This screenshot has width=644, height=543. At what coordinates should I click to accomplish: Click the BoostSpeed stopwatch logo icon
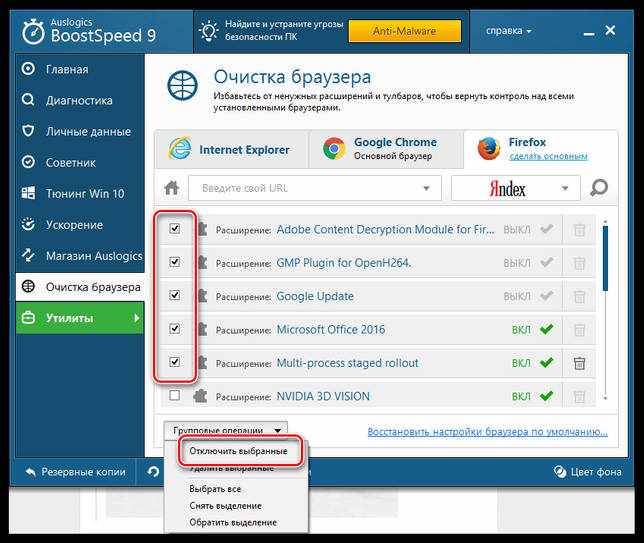click(x=33, y=32)
